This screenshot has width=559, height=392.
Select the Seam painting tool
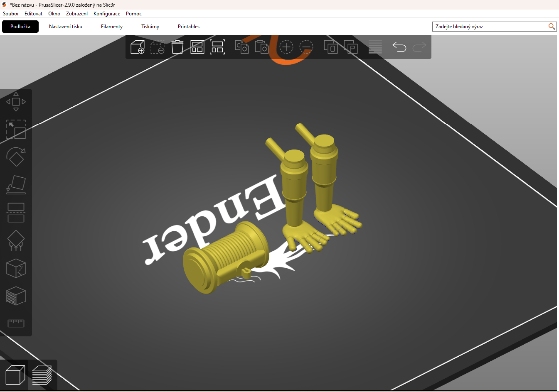(x=16, y=268)
